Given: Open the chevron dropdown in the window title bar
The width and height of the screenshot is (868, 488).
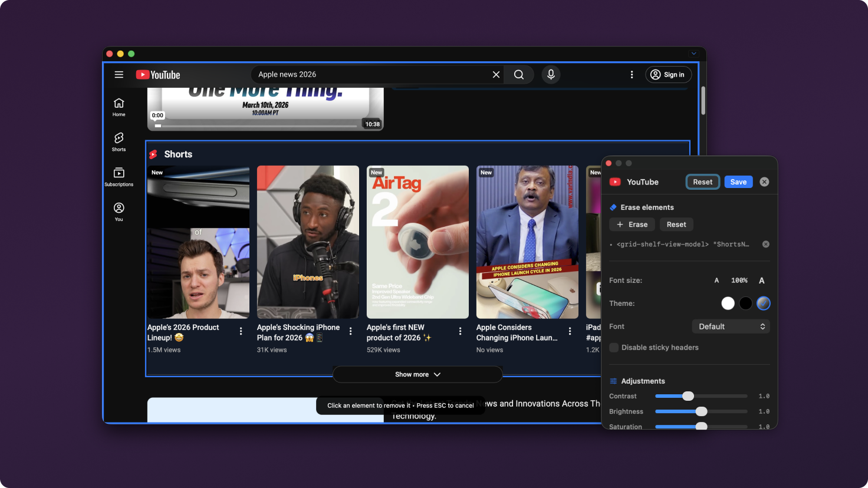Looking at the screenshot, I should click(x=694, y=54).
